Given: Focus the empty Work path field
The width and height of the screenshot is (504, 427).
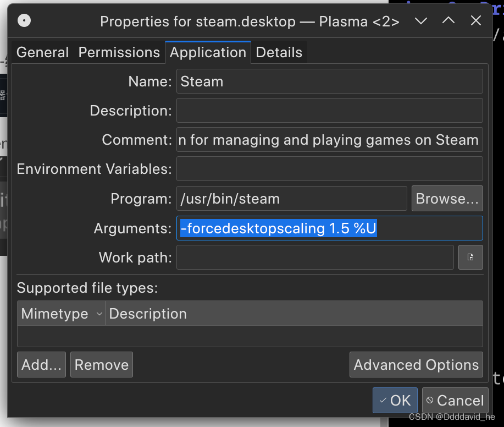Looking at the screenshot, I should (315, 257).
